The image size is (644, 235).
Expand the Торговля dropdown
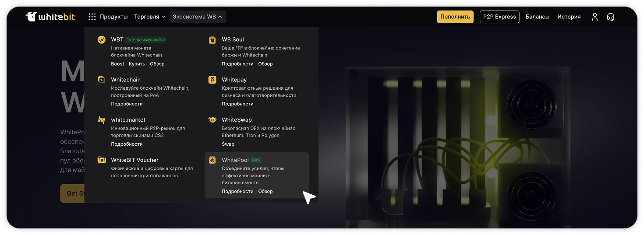tap(150, 17)
